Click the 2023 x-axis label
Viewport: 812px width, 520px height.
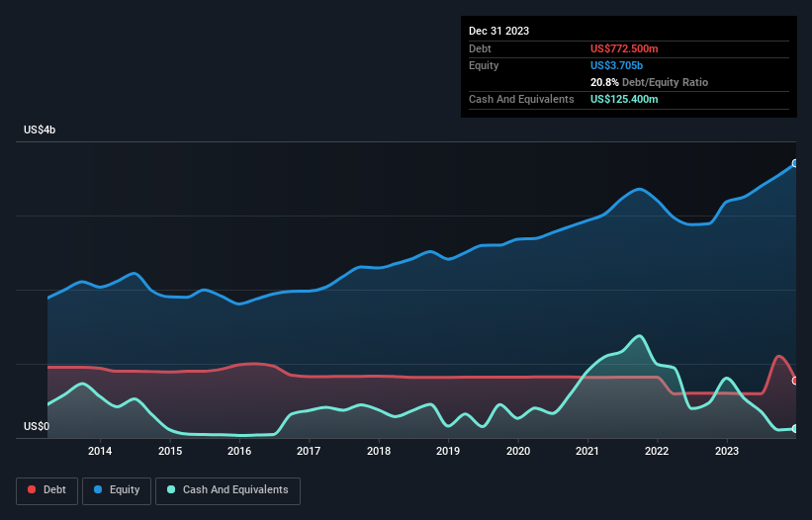click(727, 451)
